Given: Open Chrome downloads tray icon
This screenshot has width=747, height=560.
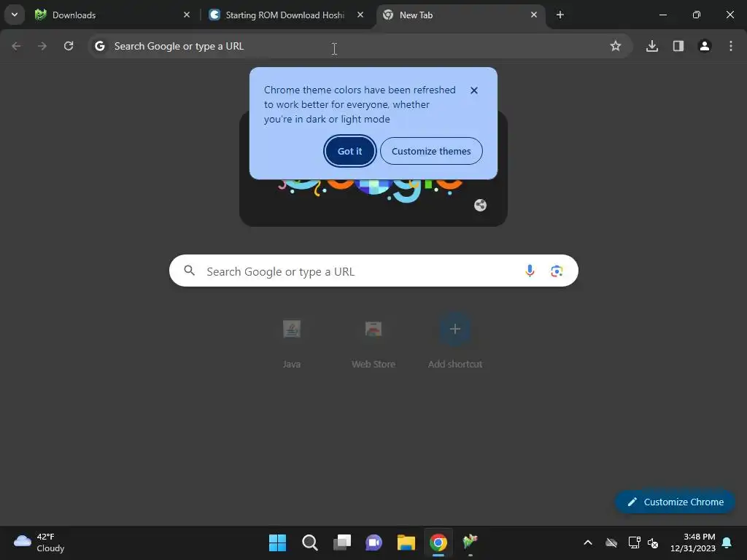Looking at the screenshot, I should tap(651, 46).
